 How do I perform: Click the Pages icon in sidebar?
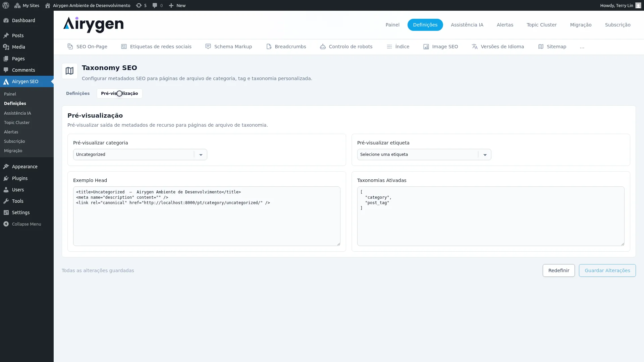click(6, 59)
